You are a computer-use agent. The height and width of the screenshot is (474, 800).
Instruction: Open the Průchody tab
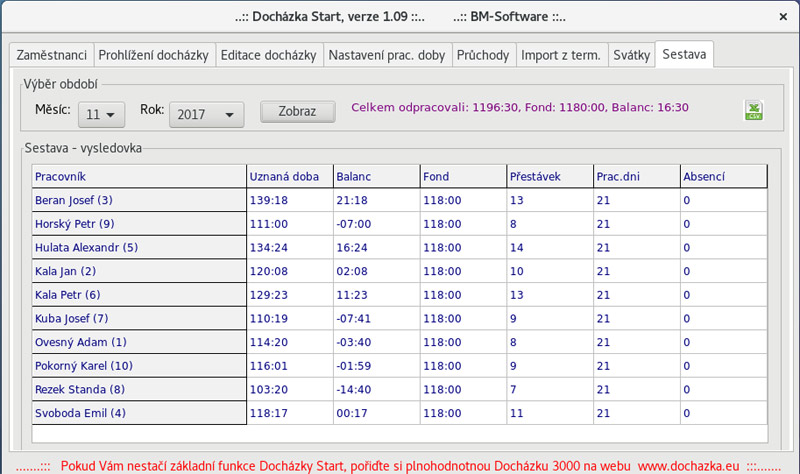pos(483,55)
